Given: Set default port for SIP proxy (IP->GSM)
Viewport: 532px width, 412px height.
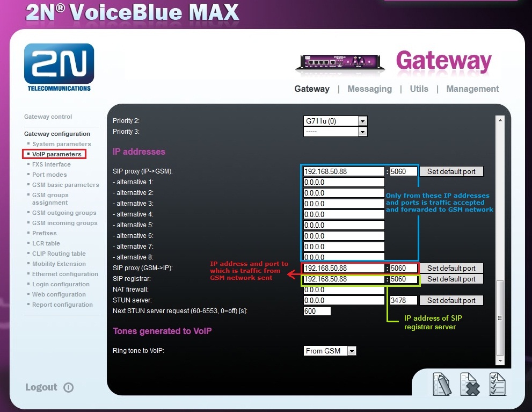Looking at the screenshot, I should 451,172.
